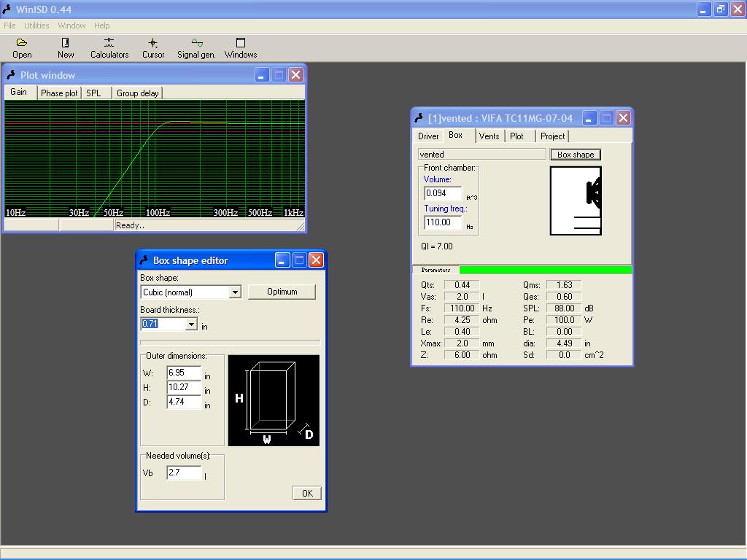Click the Vb needed volume field
Screen dimensions: 747x560
tap(184, 472)
